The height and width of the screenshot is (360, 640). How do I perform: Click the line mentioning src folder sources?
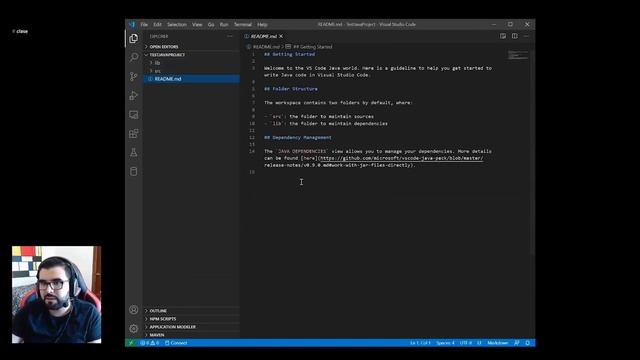319,117
